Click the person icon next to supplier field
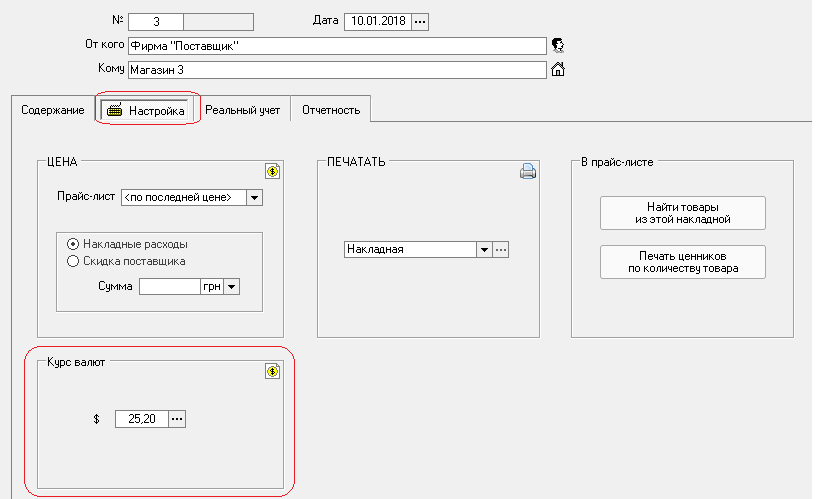 [x=559, y=45]
